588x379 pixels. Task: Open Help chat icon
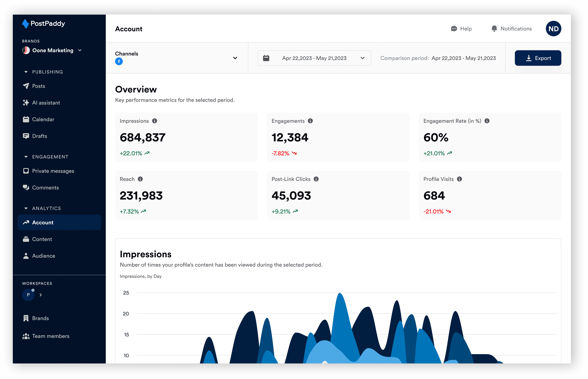pos(454,29)
